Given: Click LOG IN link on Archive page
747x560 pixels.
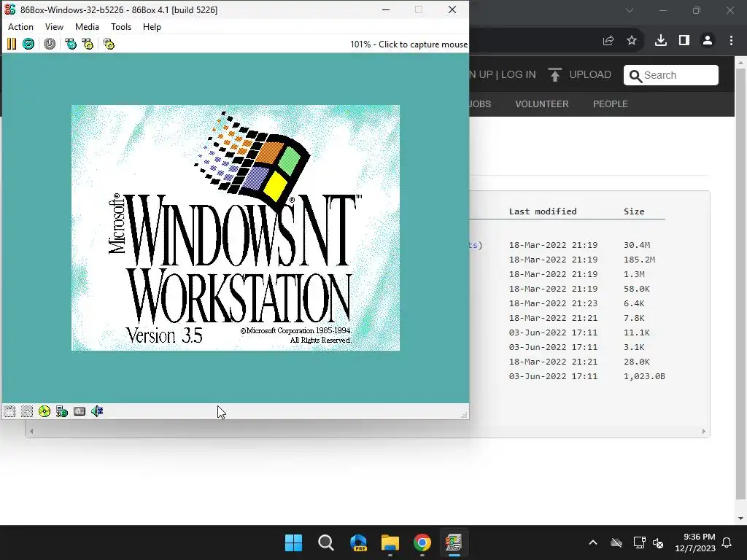Looking at the screenshot, I should coord(519,75).
